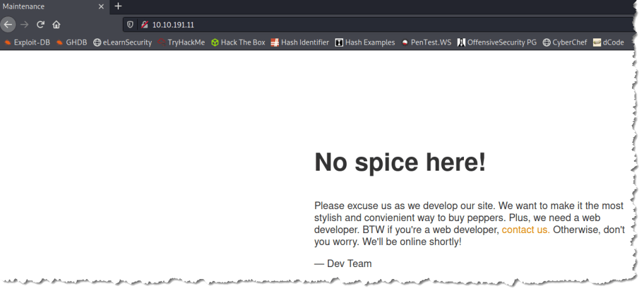
Task: Open the Hash Examples bookmark
Action: click(x=365, y=43)
